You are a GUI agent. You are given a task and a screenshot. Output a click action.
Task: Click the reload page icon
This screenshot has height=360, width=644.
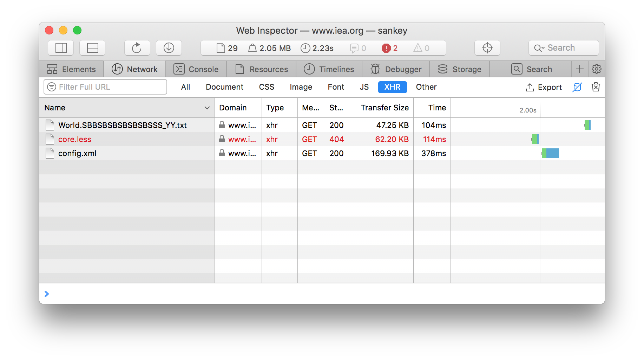137,48
